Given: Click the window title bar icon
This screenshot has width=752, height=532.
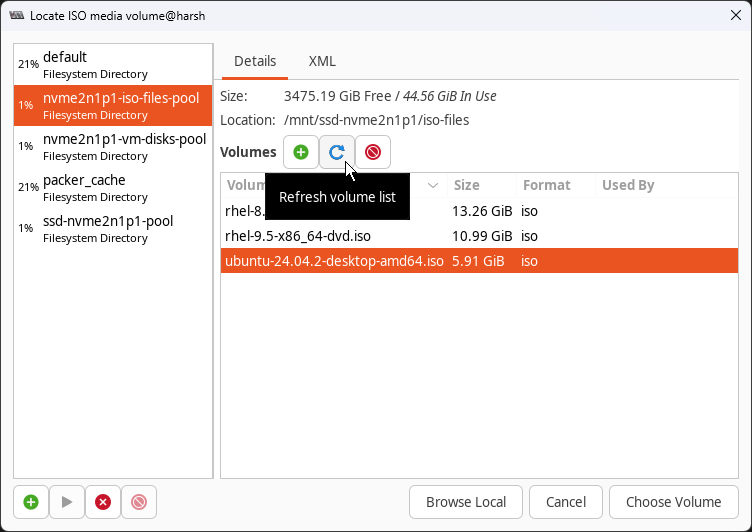Looking at the screenshot, I should point(17,16).
